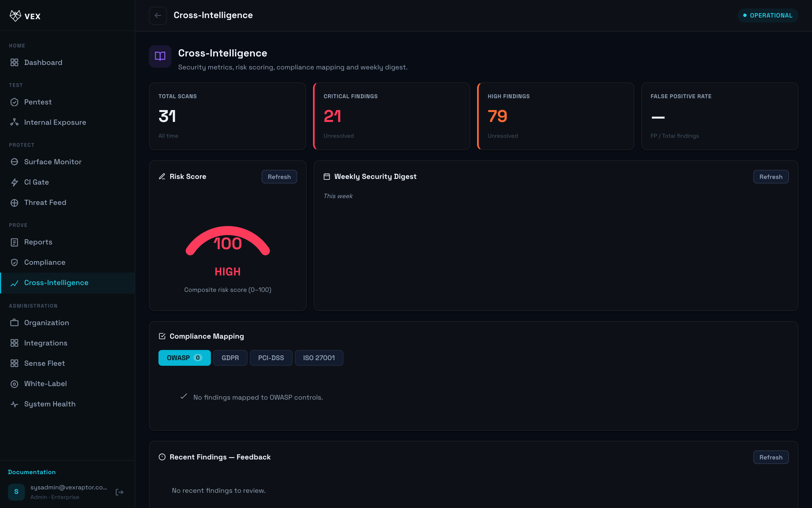Select the OWASP compliance tab
The image size is (812, 508).
click(x=185, y=358)
